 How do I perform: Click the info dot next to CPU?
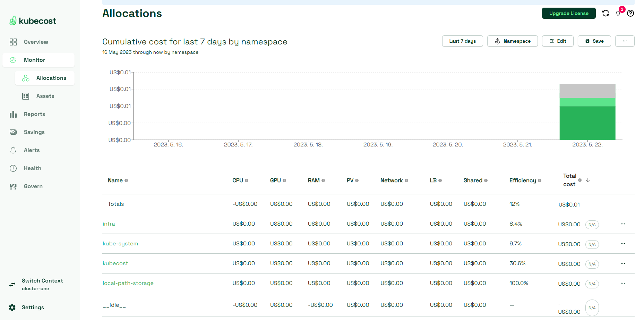tap(247, 180)
